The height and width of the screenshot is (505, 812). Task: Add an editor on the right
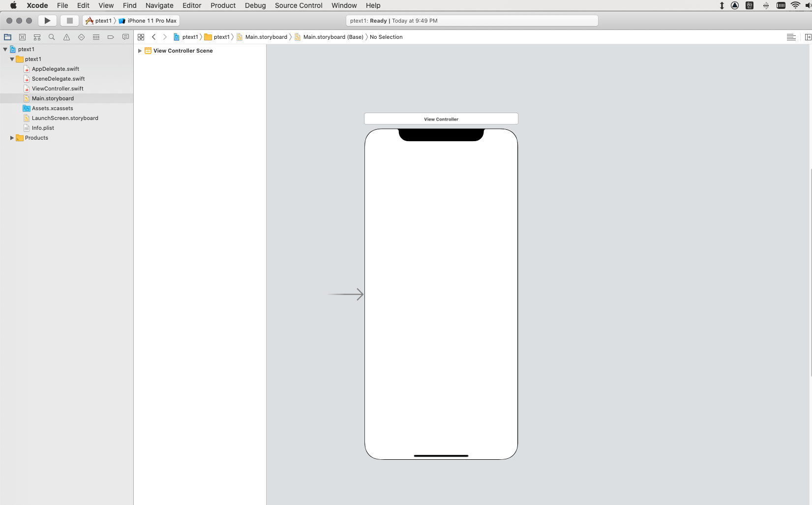click(808, 37)
